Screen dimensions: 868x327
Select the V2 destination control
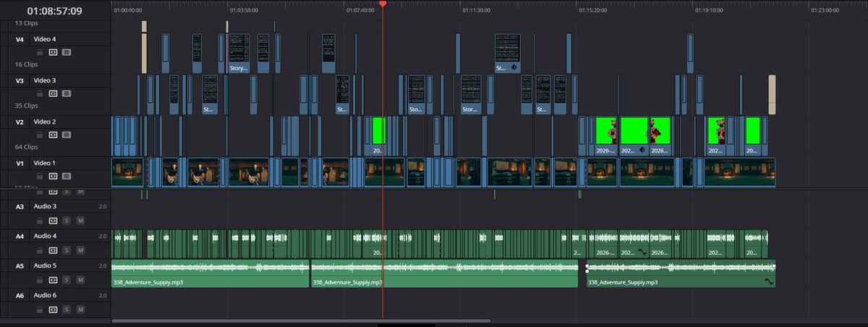click(20, 122)
